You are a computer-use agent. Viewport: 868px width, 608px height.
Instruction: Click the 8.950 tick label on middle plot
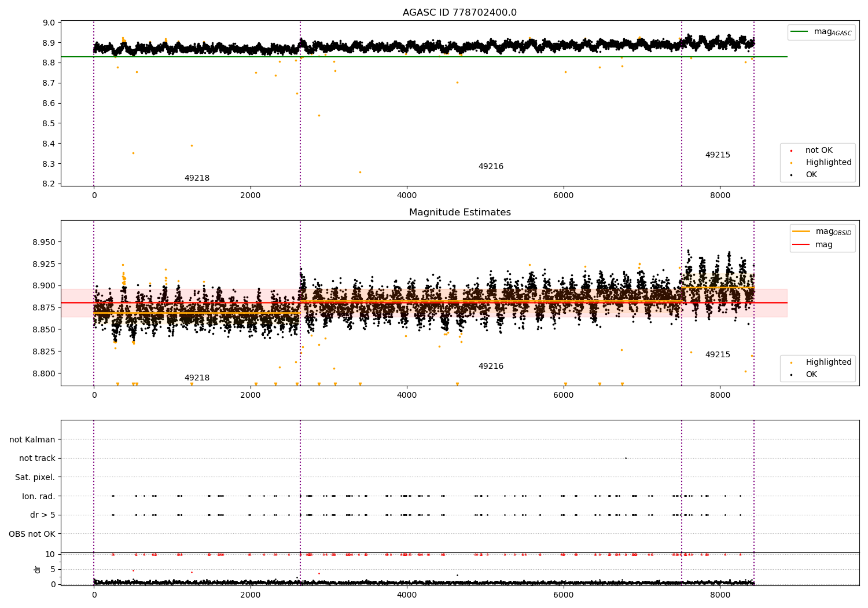[44, 242]
